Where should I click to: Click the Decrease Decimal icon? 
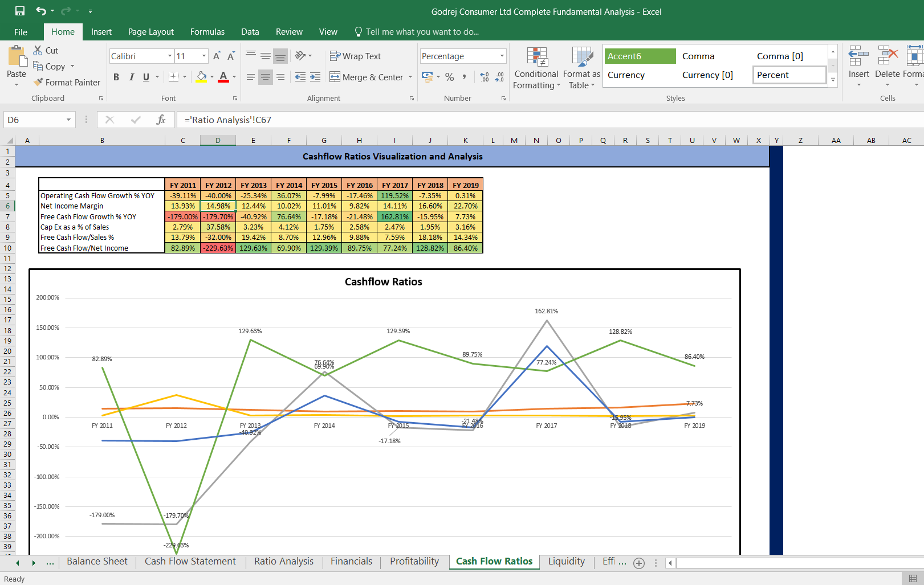[x=499, y=77]
